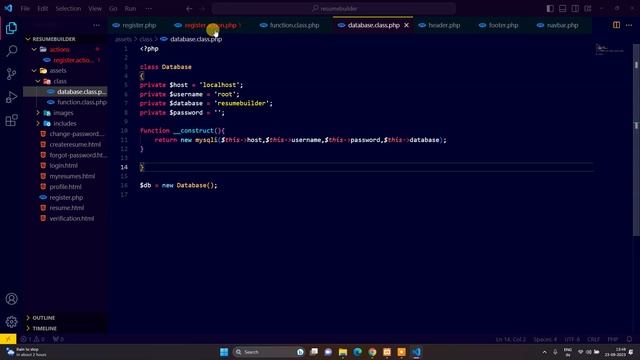Open Explorer views and more actions ellipsis
Screen dimensions: 640x360
click(x=96, y=25)
